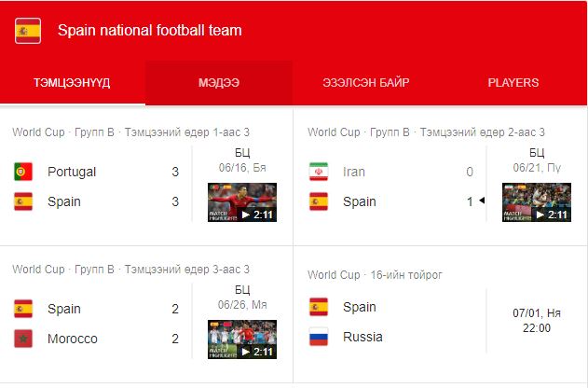The height and width of the screenshot is (388, 588).
Task: Click Spain's flag in the Portugal match
Action: (x=24, y=201)
